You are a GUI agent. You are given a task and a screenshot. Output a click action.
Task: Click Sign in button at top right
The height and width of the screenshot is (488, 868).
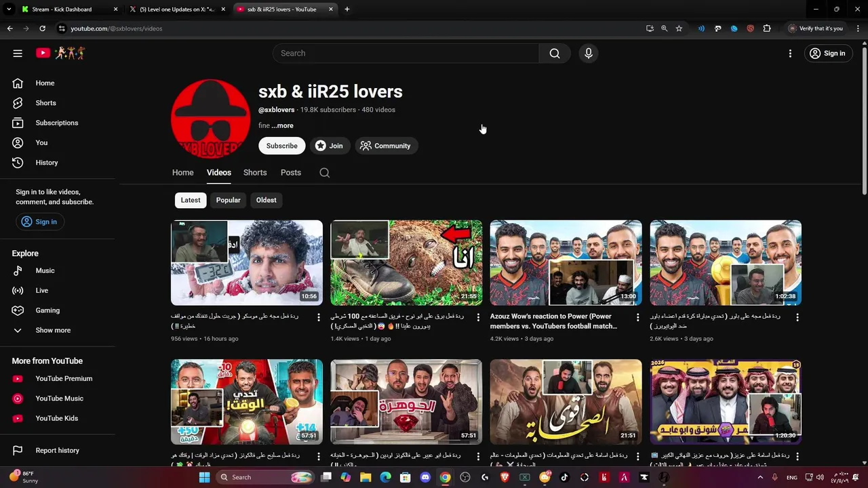pos(827,53)
